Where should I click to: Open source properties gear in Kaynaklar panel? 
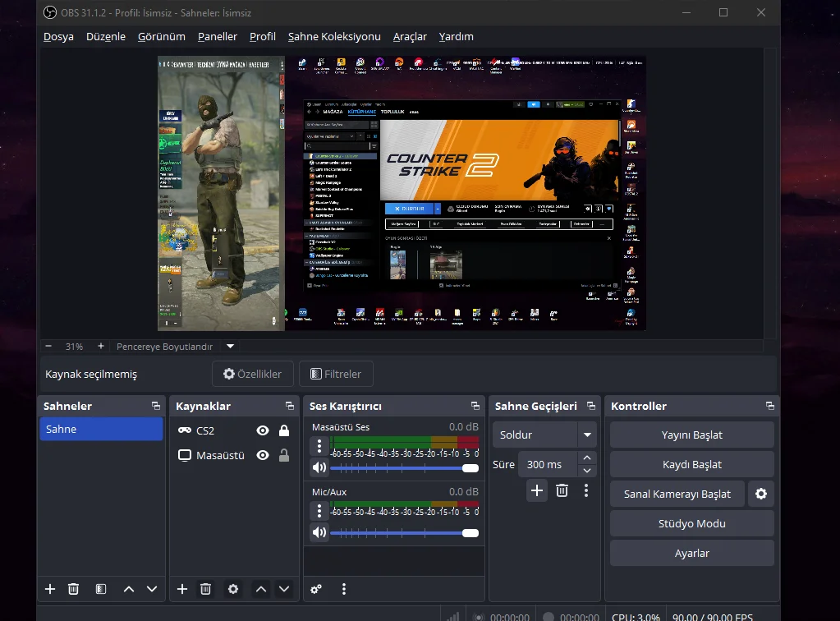click(x=233, y=589)
